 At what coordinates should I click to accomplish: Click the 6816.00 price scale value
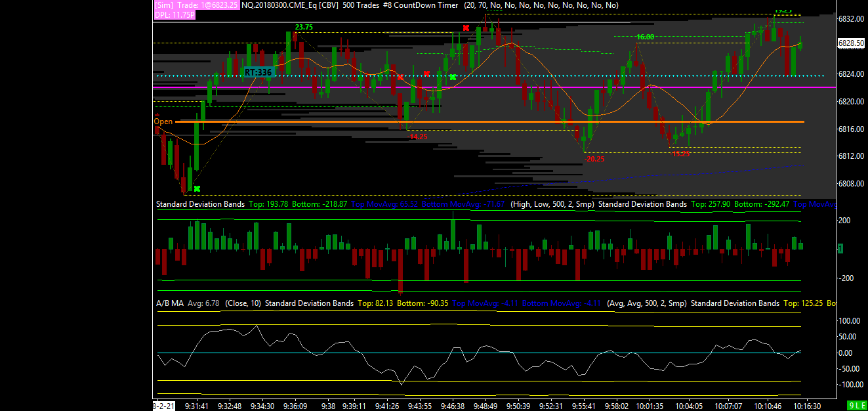[850, 129]
